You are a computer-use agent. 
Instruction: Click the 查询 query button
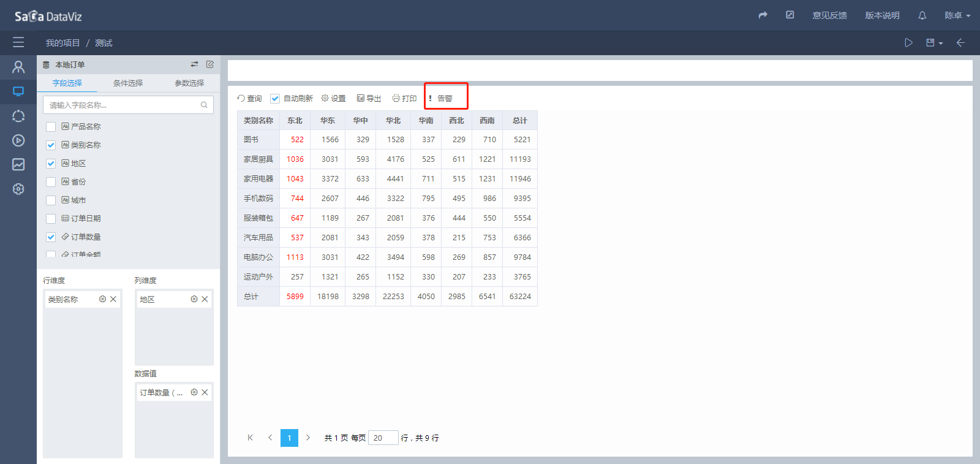[249, 98]
